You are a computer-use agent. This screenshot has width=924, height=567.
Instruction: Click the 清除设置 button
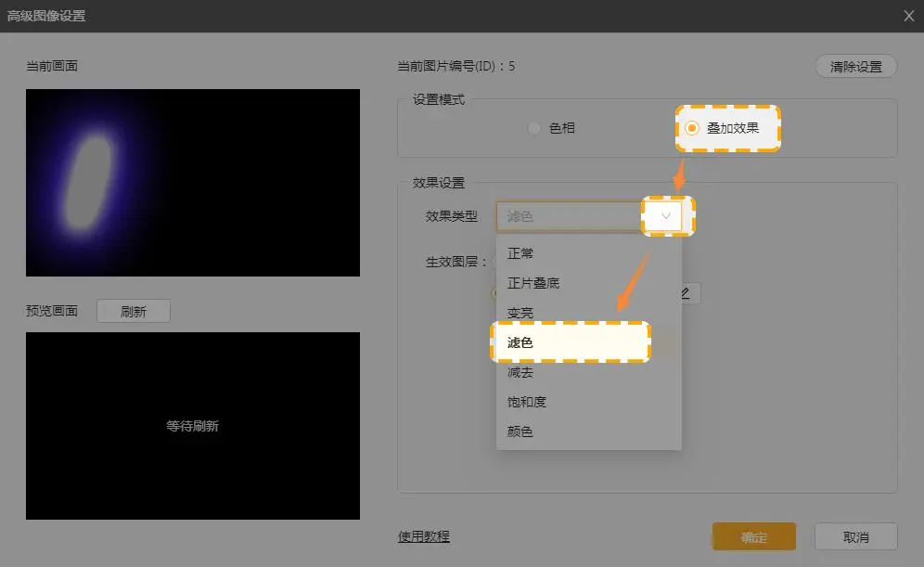click(855, 67)
